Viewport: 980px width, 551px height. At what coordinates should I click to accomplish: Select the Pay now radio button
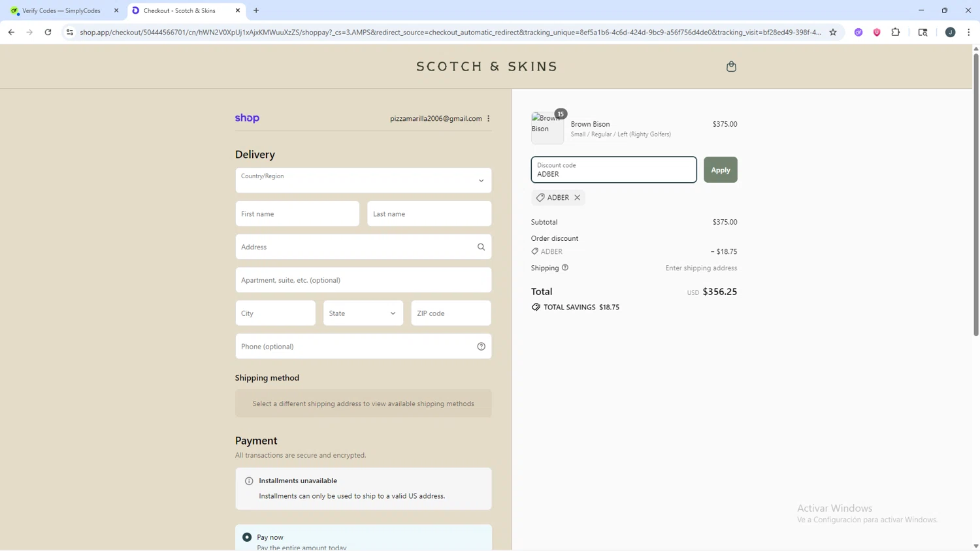[x=247, y=537]
